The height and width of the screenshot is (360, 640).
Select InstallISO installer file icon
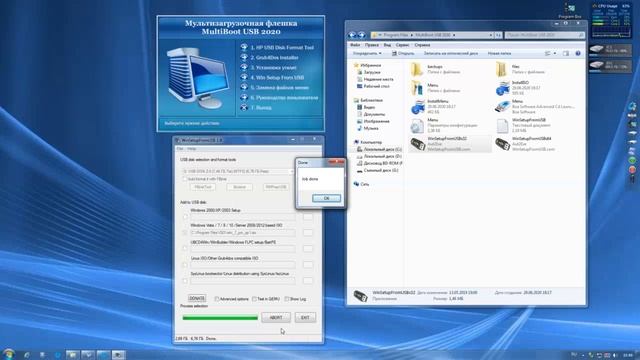502,88
